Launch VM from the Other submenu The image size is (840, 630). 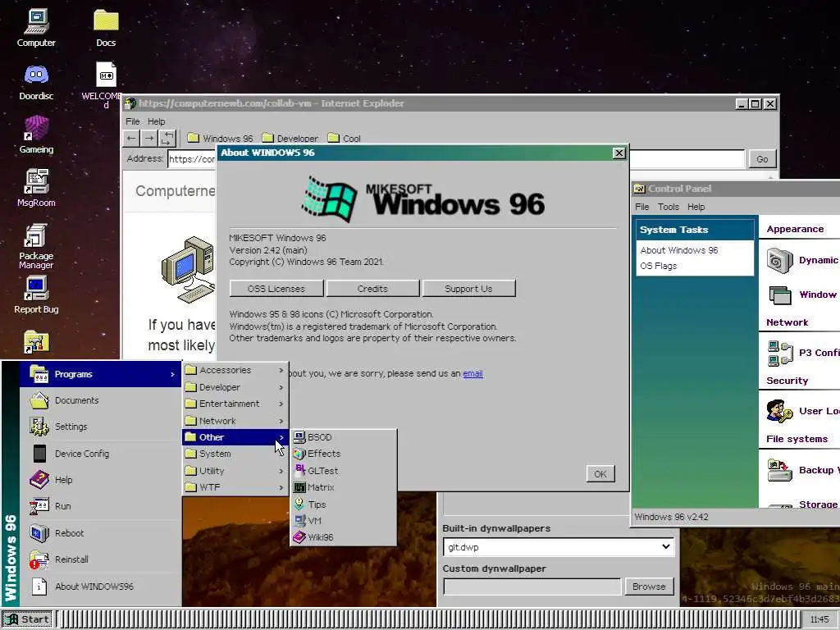coord(344,521)
